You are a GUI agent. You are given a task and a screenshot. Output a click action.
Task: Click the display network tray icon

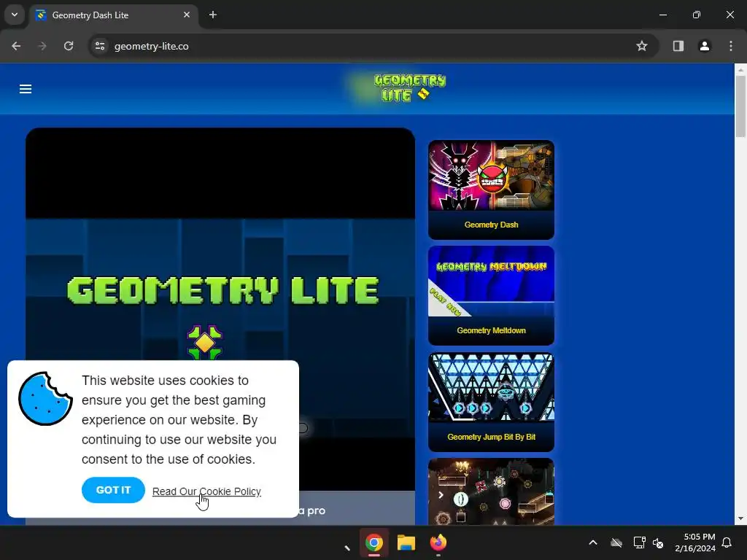click(639, 542)
